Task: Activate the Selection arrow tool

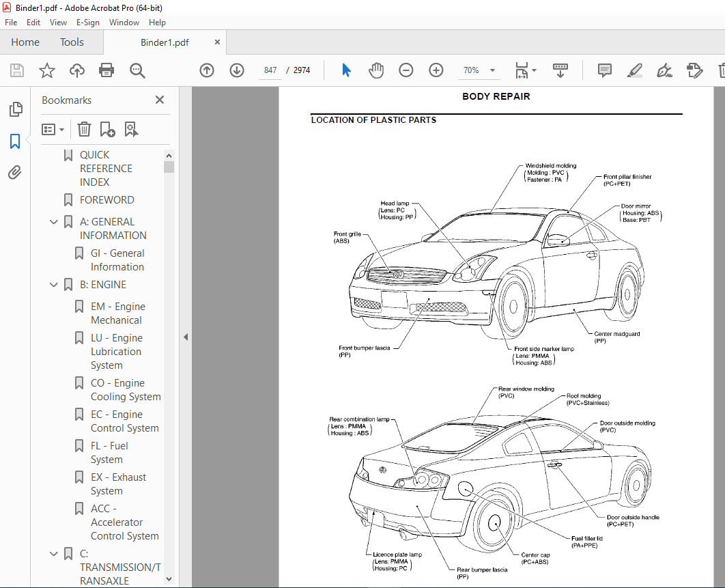Action: (x=346, y=70)
